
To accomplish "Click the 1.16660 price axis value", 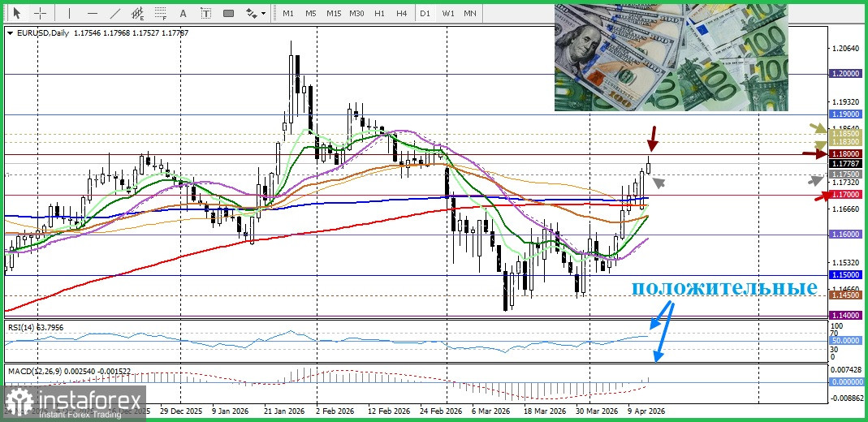I will (846, 209).
